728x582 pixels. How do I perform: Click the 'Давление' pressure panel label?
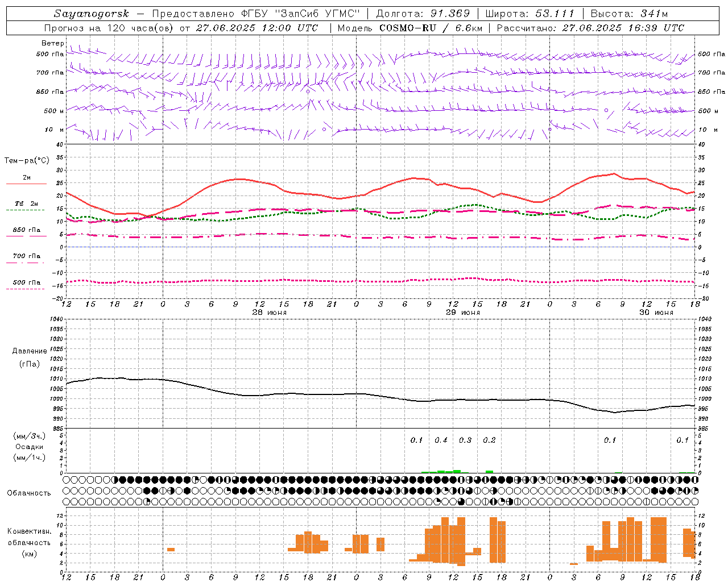(x=29, y=351)
